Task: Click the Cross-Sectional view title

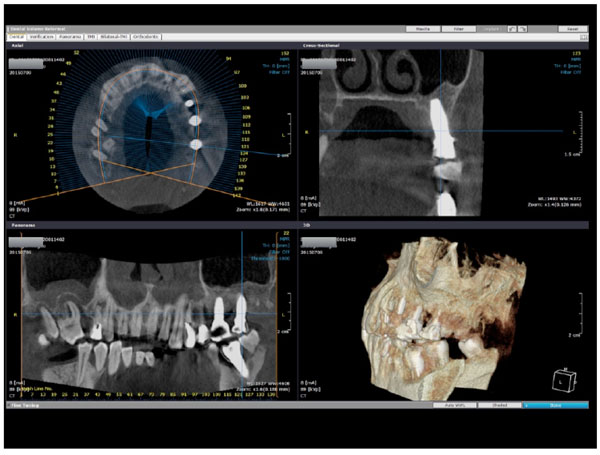Action: point(321,46)
